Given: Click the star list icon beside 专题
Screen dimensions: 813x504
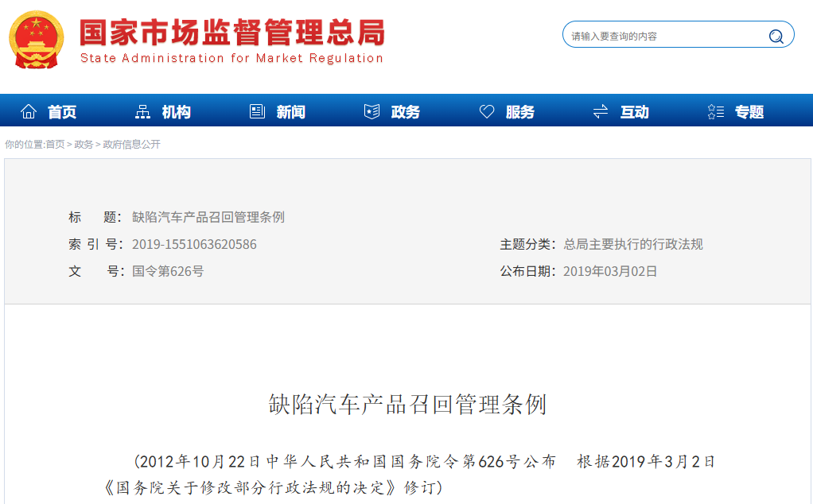Looking at the screenshot, I should pos(715,111).
